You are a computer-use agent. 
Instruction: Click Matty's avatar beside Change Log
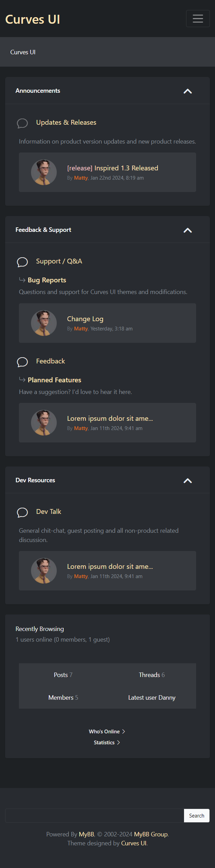click(x=44, y=323)
